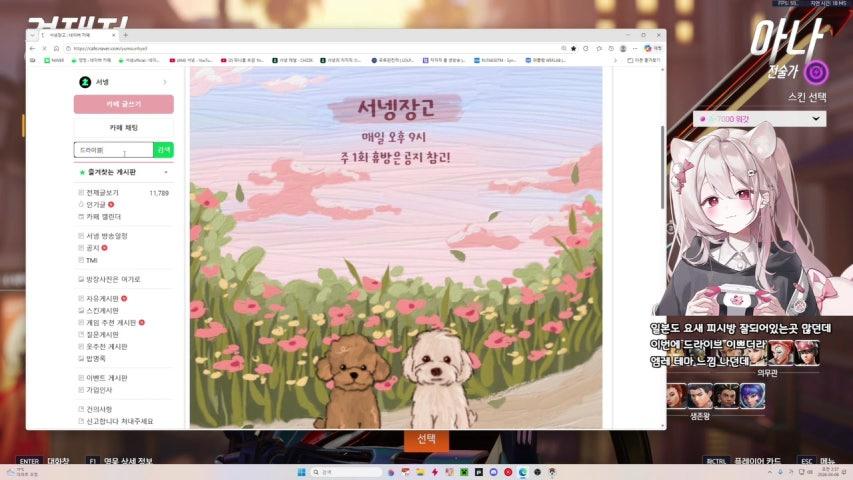Focus the cafe search input field
This screenshot has width=853, height=480.
pyautogui.click(x=112, y=150)
